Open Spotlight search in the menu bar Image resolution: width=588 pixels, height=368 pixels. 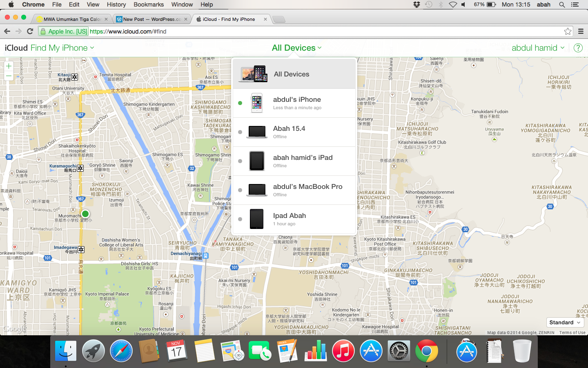point(562,4)
